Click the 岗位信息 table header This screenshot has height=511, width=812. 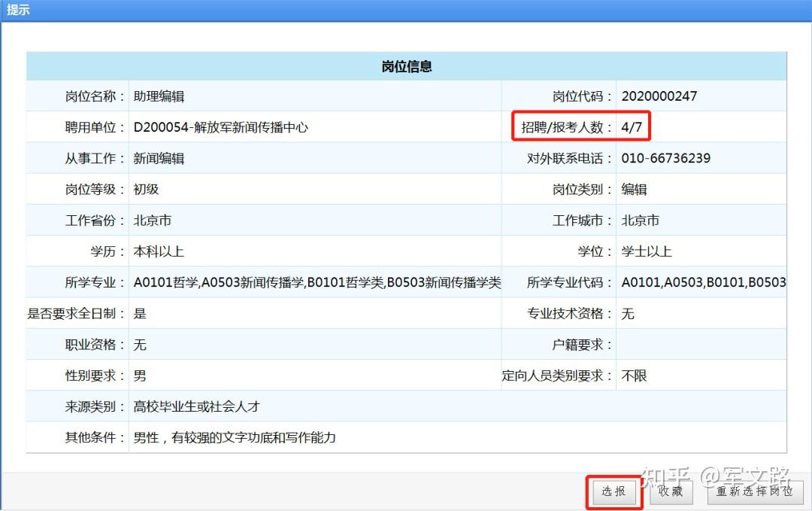pos(406,66)
